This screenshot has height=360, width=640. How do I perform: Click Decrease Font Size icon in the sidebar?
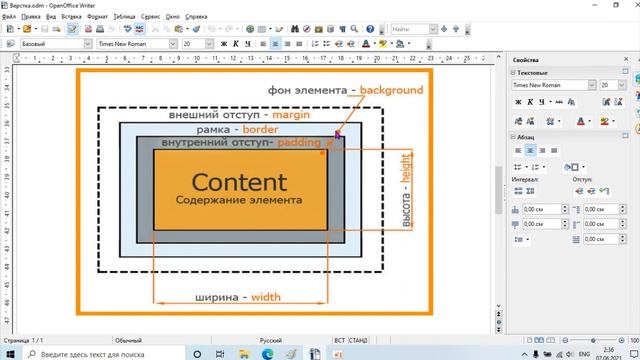pos(618,102)
